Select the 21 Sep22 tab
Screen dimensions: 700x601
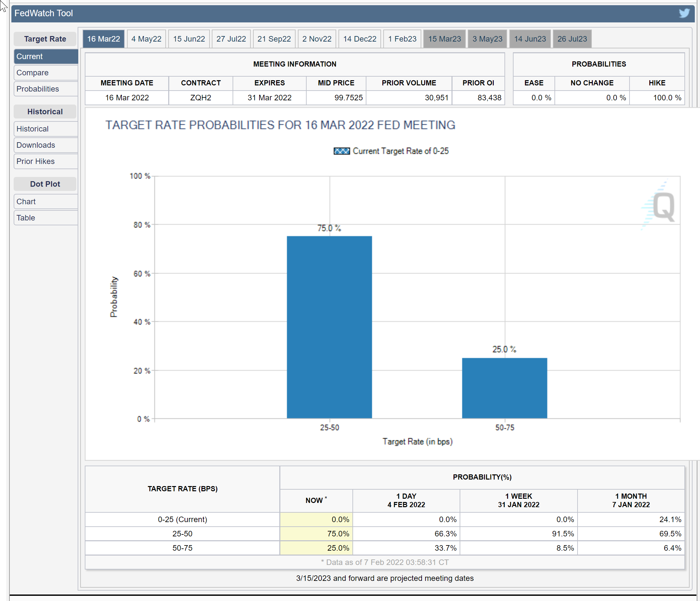pos(274,39)
